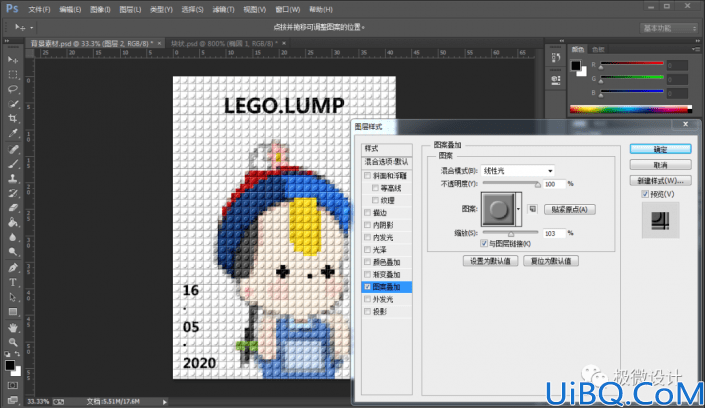The image size is (705, 408).
Task: Disable the Pattern Overlay (图案叠加) checkbox
Action: pos(368,287)
